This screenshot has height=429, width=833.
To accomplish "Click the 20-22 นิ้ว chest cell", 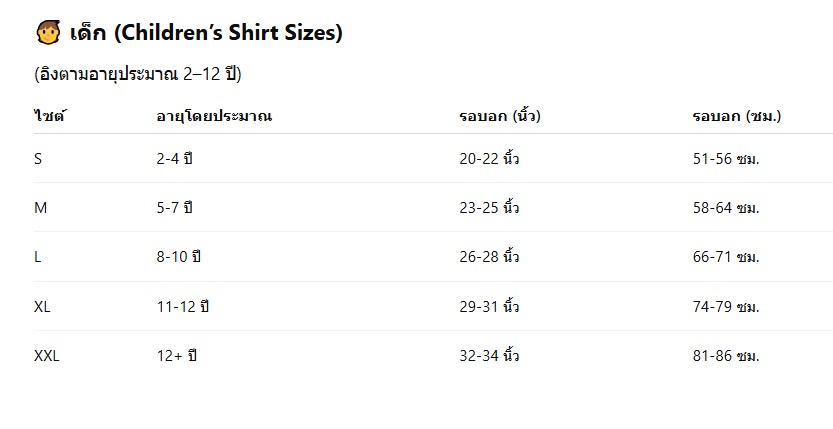I will point(489,158).
